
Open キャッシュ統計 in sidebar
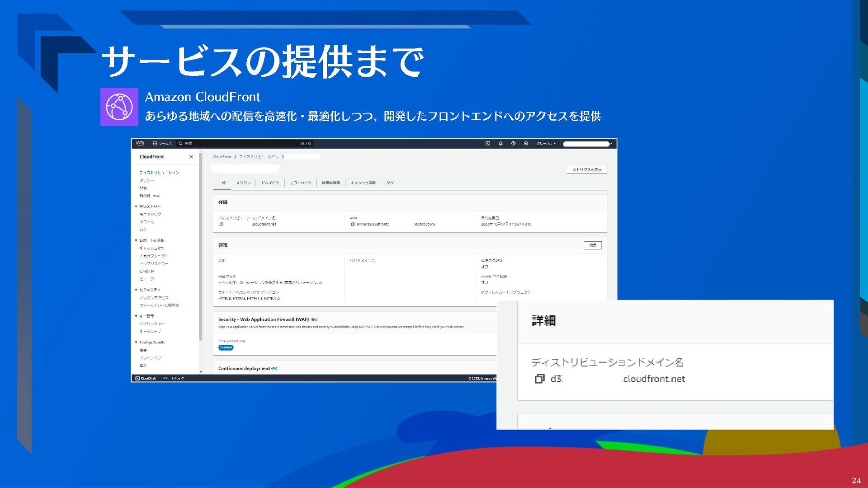152,248
